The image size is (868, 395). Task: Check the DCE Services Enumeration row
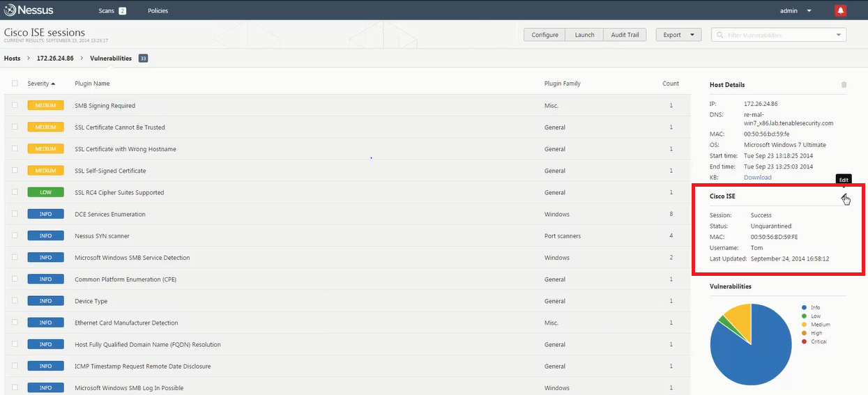(15, 213)
